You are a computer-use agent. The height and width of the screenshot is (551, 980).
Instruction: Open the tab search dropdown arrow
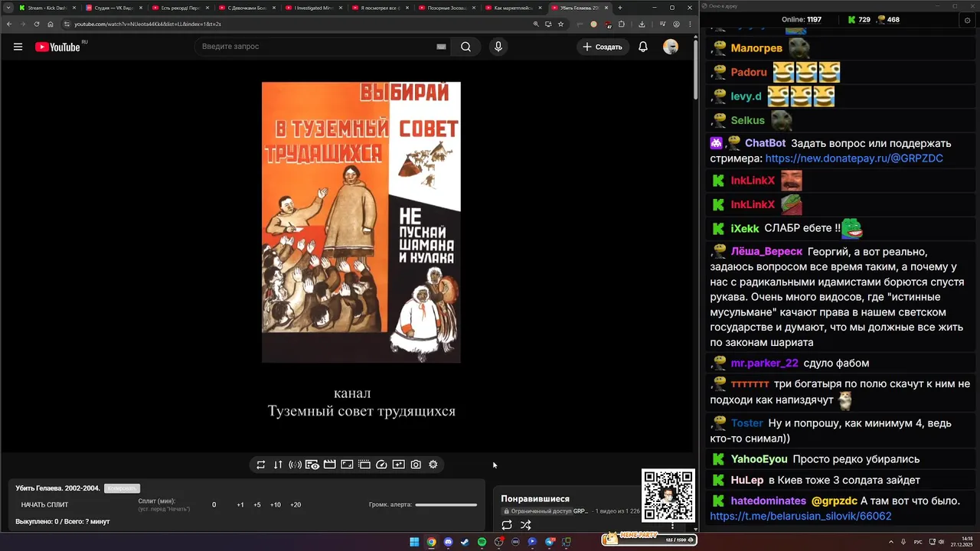coord(8,8)
